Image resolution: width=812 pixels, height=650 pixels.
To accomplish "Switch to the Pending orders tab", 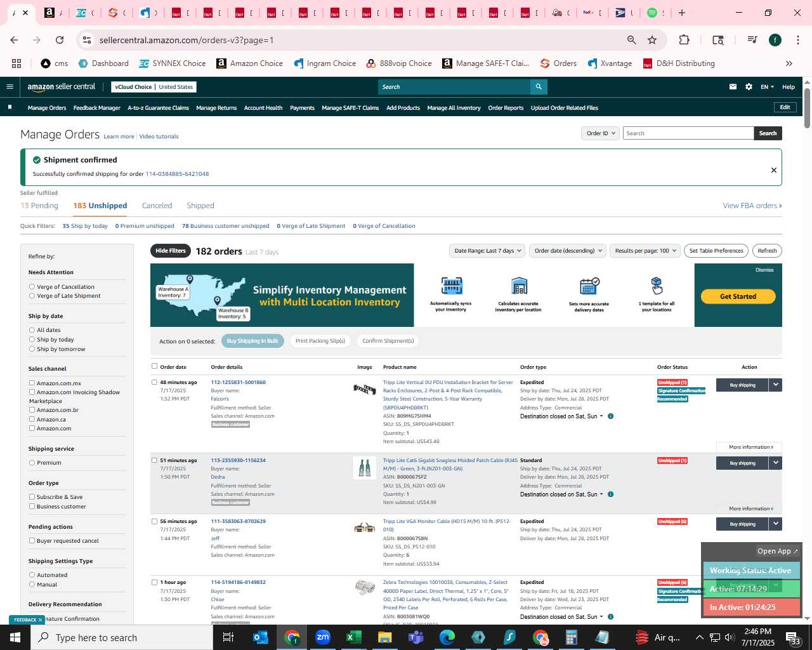I will point(39,206).
